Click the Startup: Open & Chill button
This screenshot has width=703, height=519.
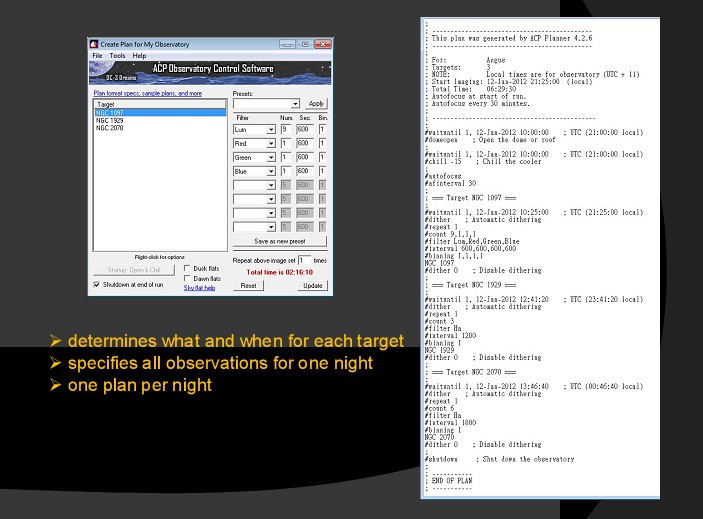(134, 270)
